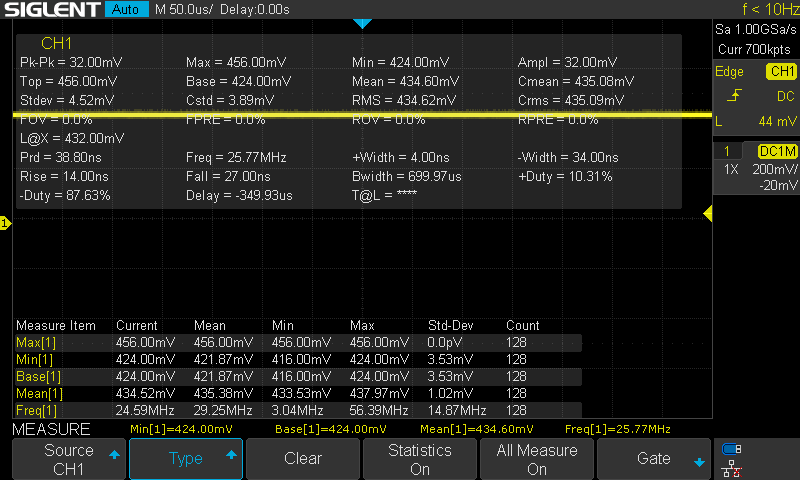Click the Delay:0.00s readout
Screen dimensions: 800x480
tap(255, 9)
